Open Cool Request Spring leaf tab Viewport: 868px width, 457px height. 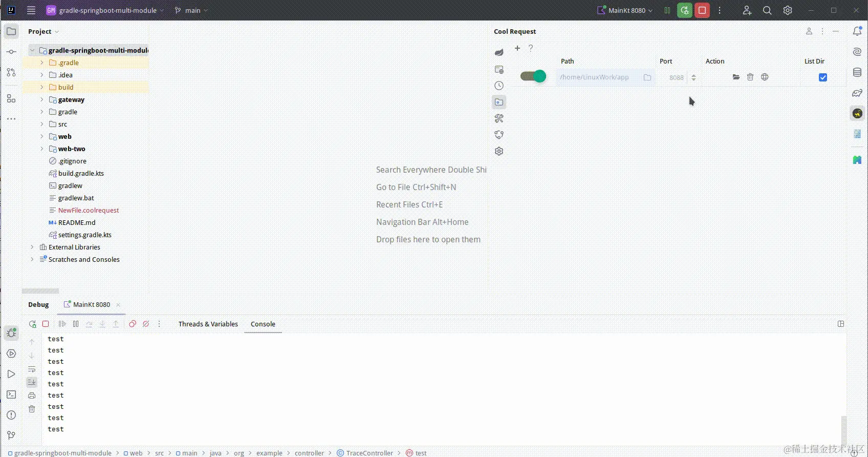pyautogui.click(x=499, y=52)
